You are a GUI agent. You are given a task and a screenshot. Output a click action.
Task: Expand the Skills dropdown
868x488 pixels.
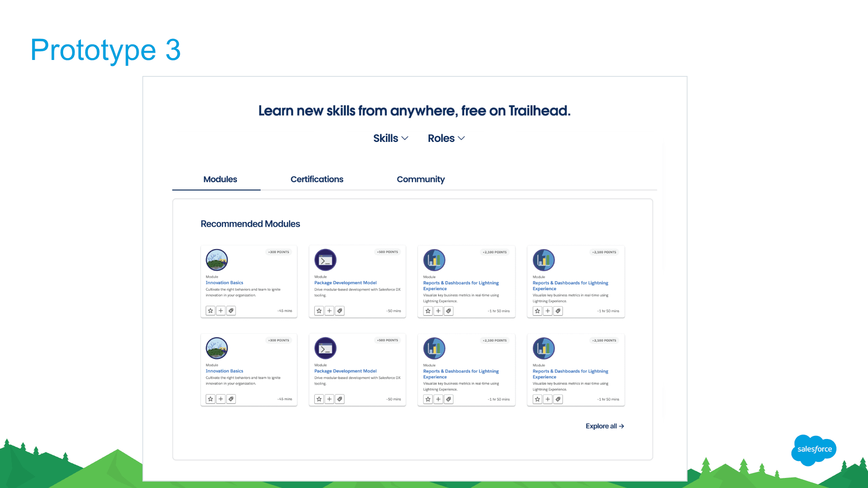click(x=391, y=138)
